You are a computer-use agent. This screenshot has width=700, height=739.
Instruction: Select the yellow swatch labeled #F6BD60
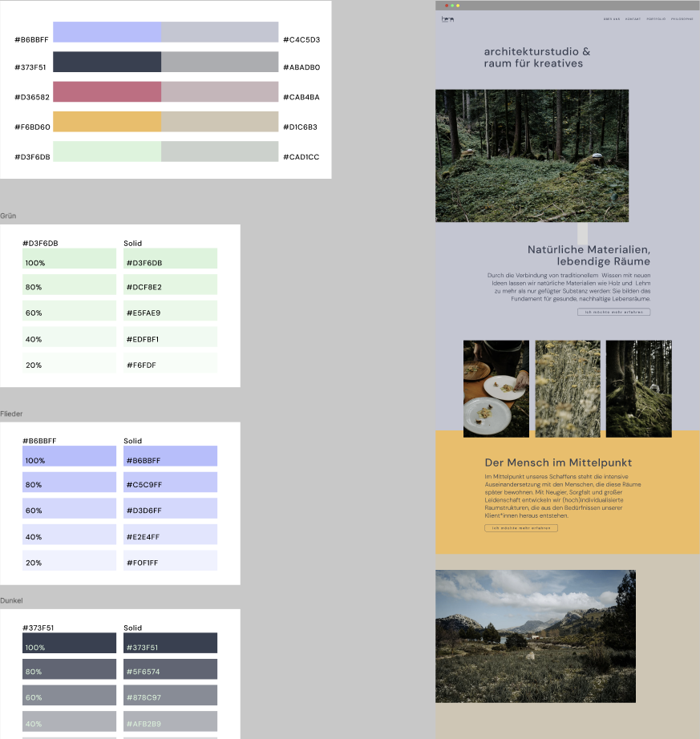point(107,122)
